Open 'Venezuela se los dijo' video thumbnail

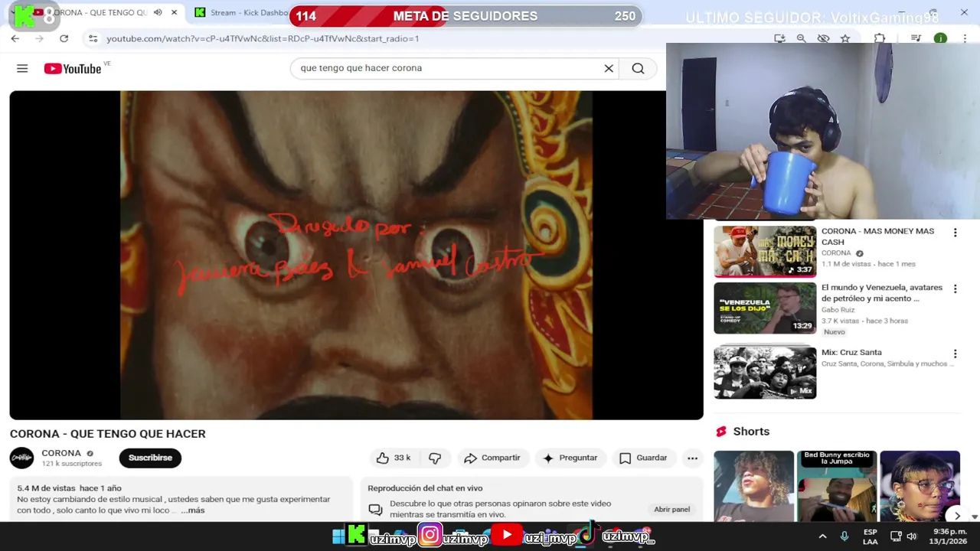(x=765, y=308)
